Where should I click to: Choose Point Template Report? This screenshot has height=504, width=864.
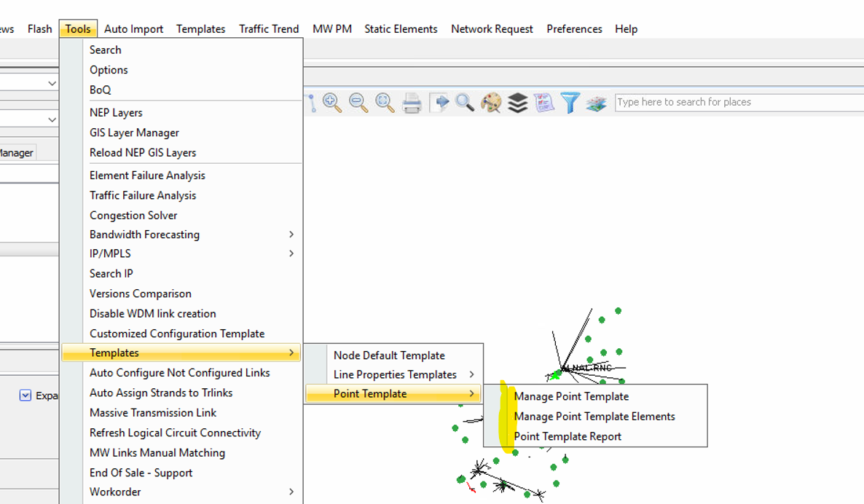point(568,437)
